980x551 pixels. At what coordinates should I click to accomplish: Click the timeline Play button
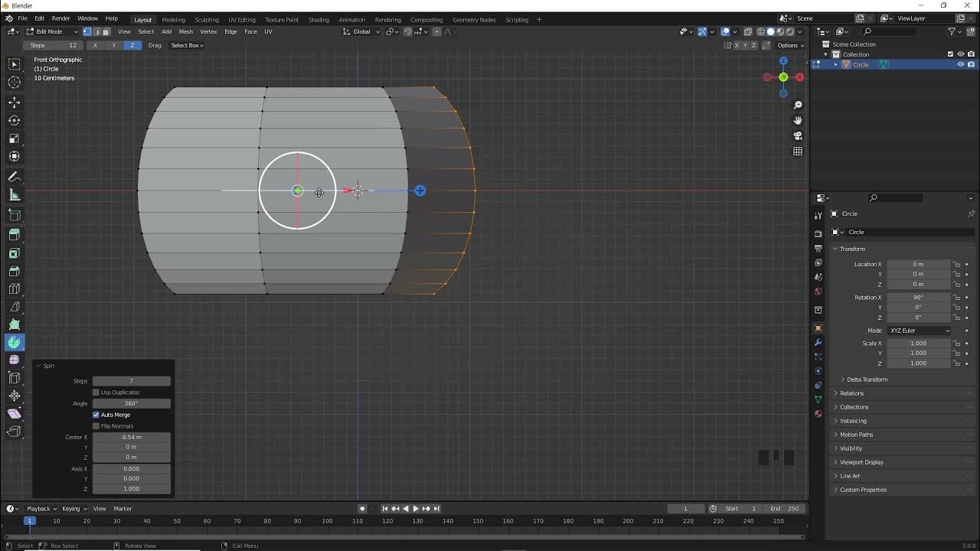tap(416, 508)
